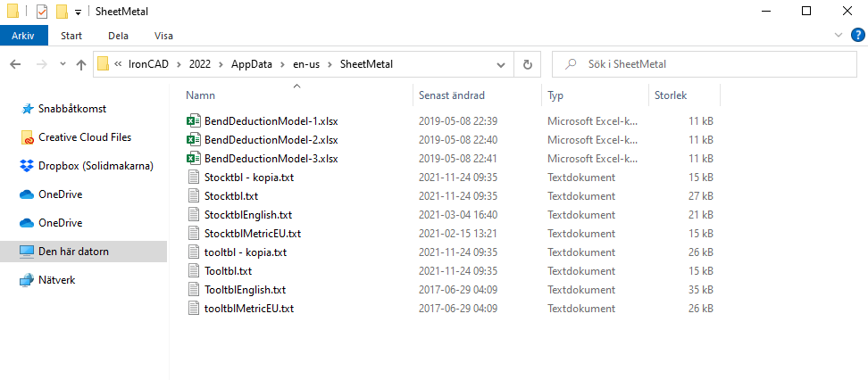Click the text file icon of Tooltbl.txt

click(x=193, y=271)
